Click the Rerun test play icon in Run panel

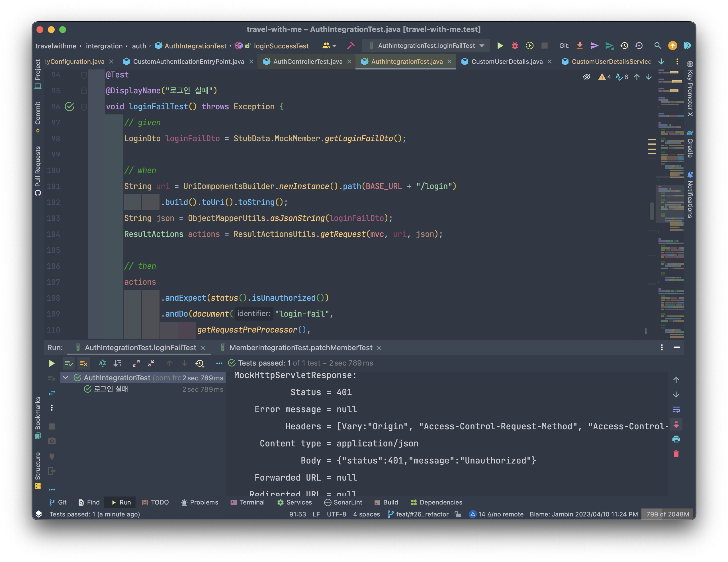pos(51,363)
